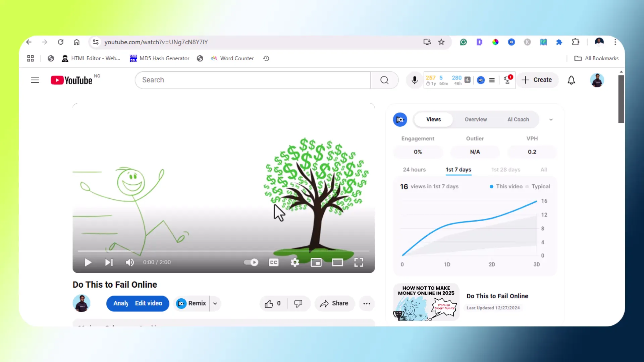644x362 pixels.
Task: Open the channel avatar below the title
Action: pyautogui.click(x=82, y=303)
